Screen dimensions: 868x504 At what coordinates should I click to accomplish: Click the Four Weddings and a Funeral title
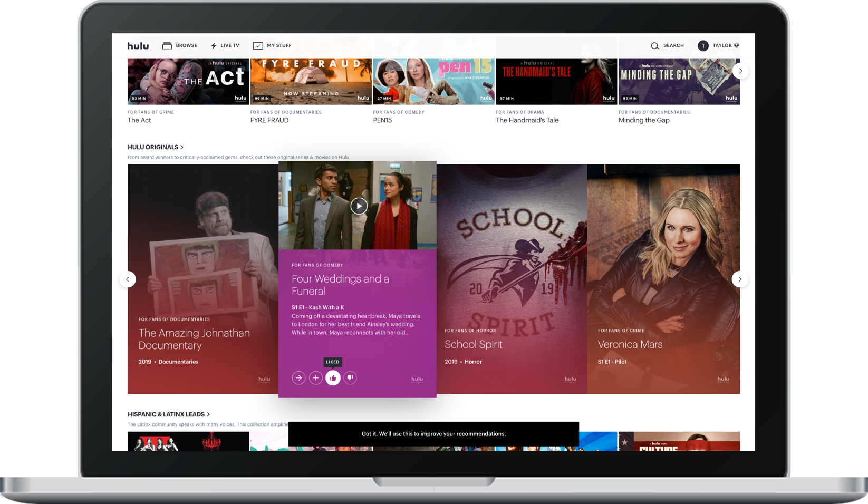(x=340, y=285)
